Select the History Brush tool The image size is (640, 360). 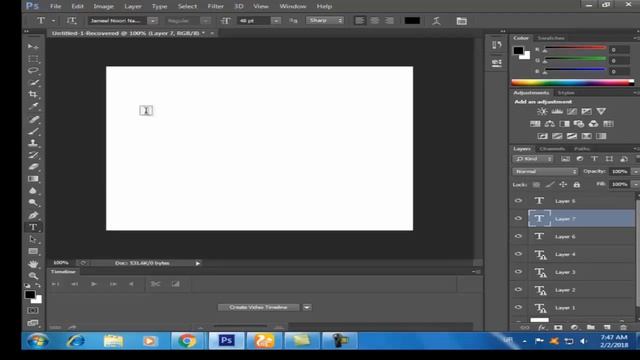pyautogui.click(x=33, y=155)
